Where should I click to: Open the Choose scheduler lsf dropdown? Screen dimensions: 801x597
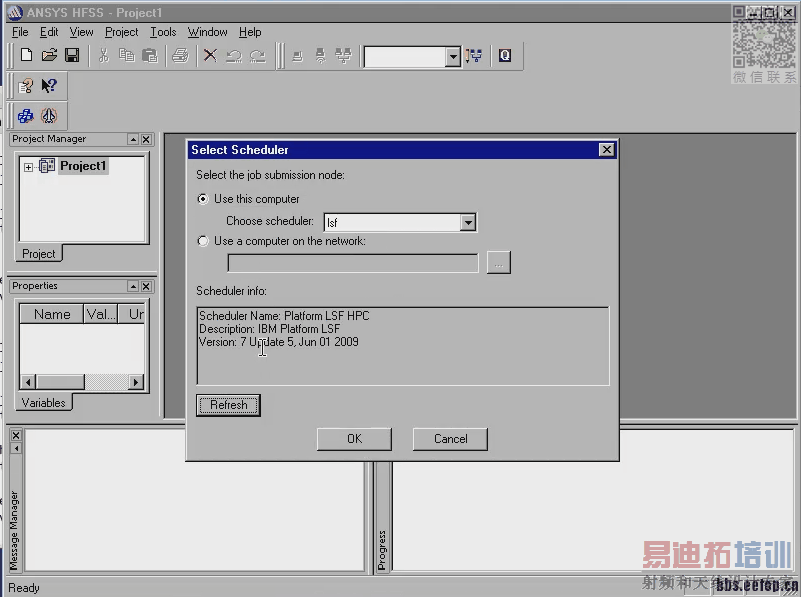tap(467, 222)
